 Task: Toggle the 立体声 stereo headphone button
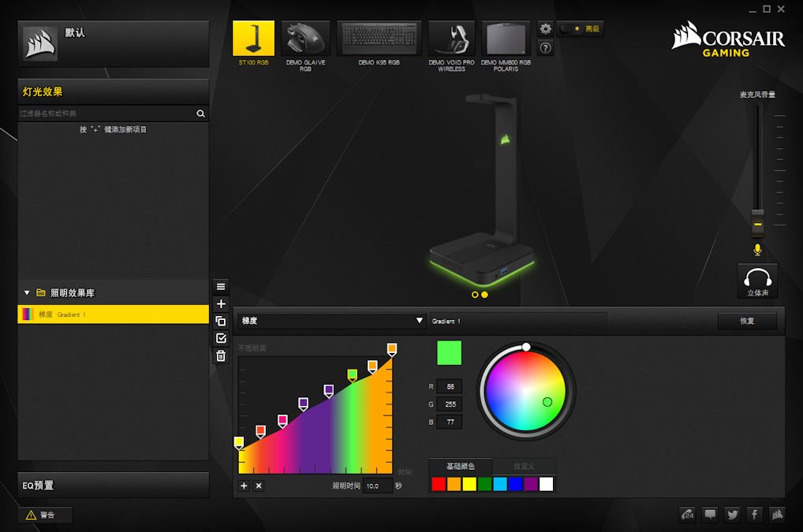(x=757, y=281)
